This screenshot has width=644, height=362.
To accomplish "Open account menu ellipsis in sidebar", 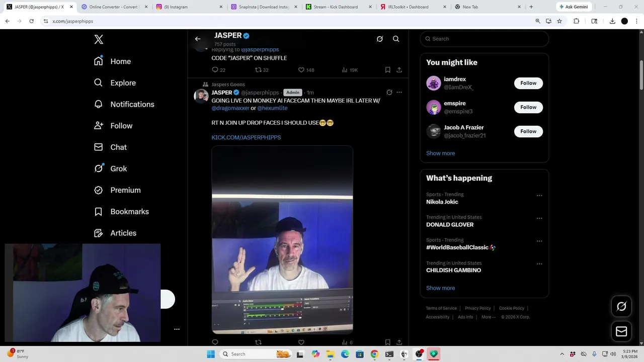I will pos(177,329).
